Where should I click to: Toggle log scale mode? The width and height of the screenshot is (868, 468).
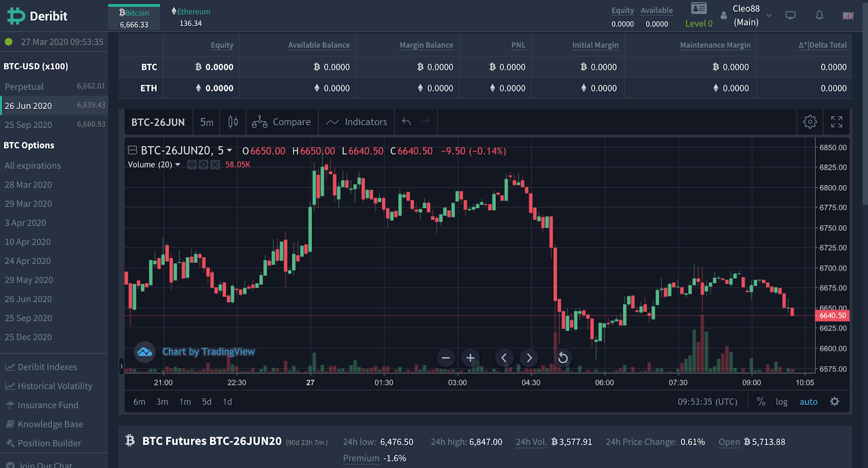[x=781, y=402]
